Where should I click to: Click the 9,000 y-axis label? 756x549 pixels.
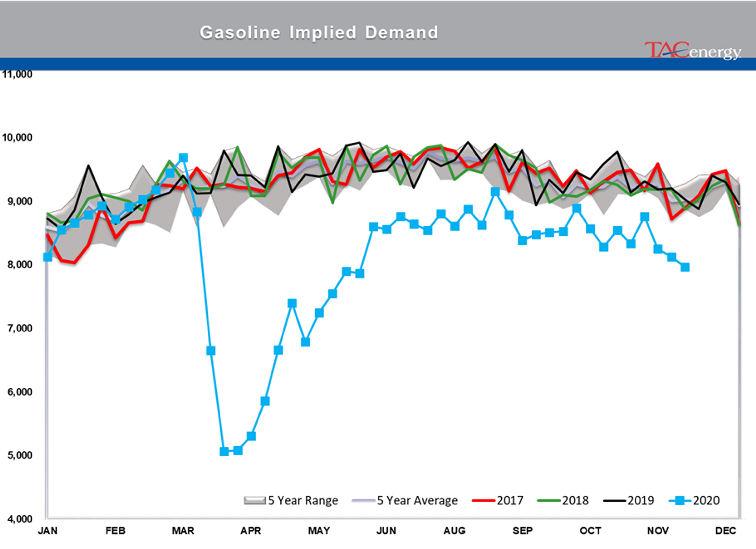20,201
